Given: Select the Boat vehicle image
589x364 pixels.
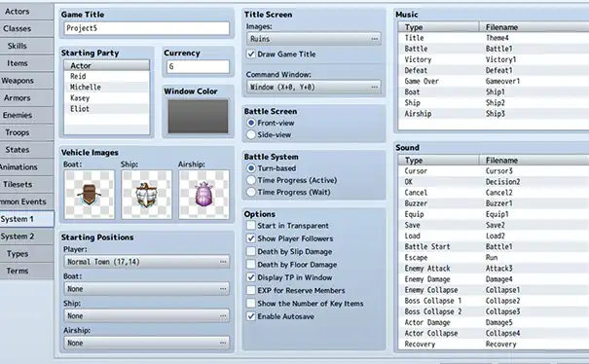Looking at the screenshot, I should point(90,195).
